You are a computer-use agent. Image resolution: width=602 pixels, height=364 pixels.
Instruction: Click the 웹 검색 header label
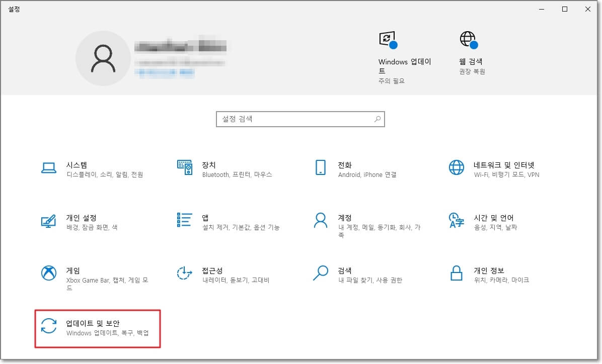coord(471,61)
